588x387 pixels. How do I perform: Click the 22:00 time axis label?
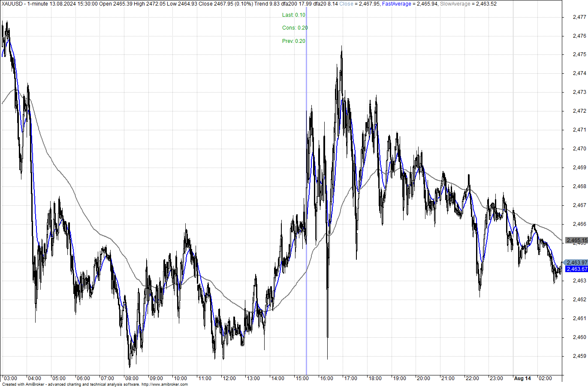(x=472, y=378)
